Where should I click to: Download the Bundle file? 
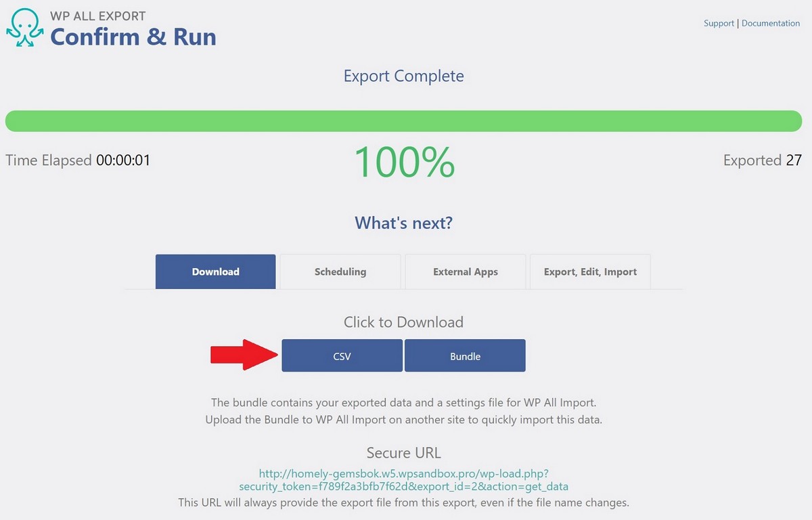click(465, 355)
